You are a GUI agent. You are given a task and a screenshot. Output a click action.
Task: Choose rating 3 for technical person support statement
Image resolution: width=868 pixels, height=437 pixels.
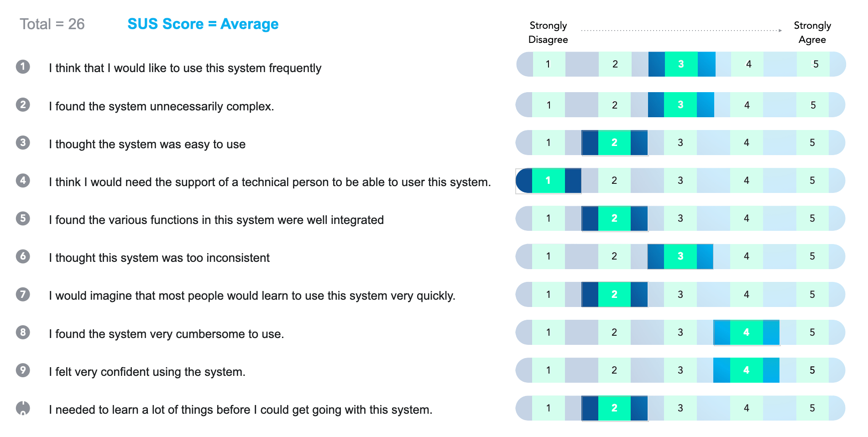(x=680, y=181)
